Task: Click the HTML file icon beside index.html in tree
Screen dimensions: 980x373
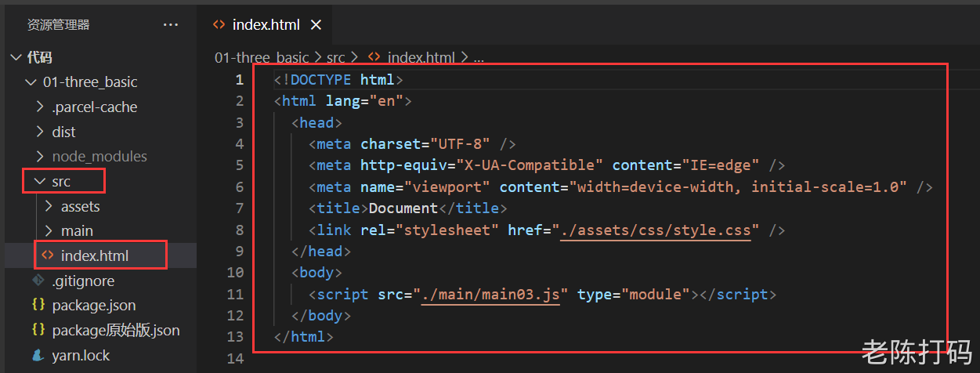Action: click(48, 255)
